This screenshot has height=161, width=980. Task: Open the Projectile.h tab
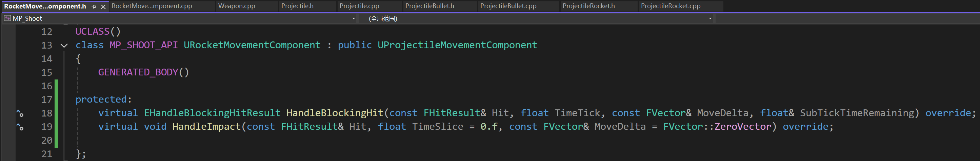coord(298,6)
